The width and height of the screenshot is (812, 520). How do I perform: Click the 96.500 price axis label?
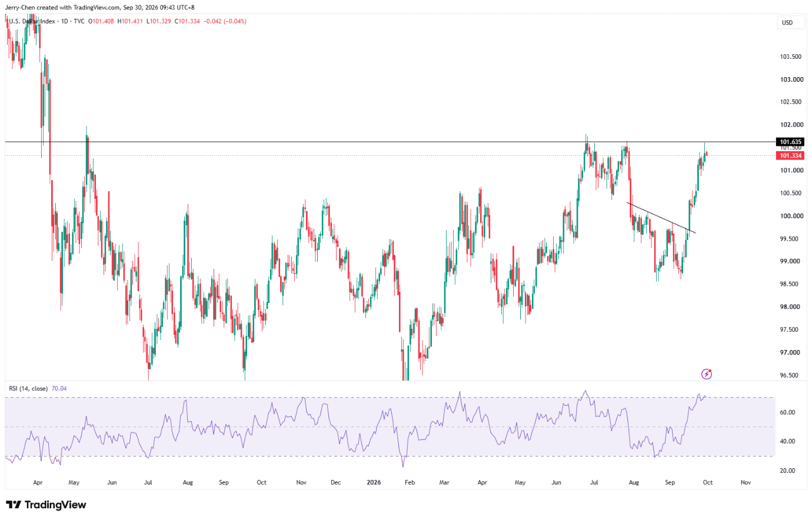pos(790,375)
